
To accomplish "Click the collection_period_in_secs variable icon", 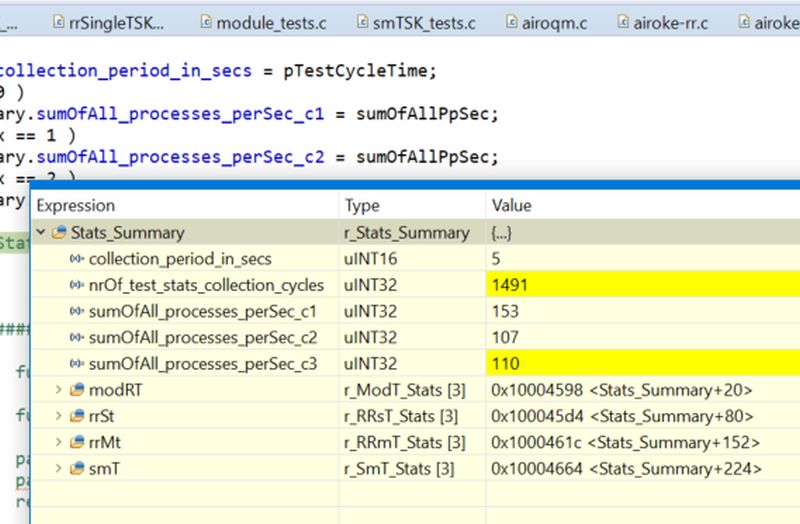I will coord(76,259).
